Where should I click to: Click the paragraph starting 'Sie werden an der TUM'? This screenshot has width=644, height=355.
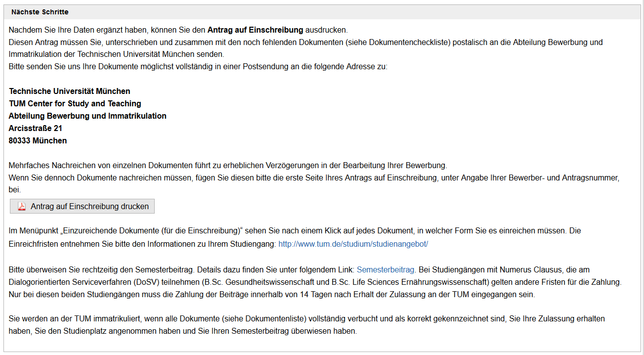coord(307,325)
